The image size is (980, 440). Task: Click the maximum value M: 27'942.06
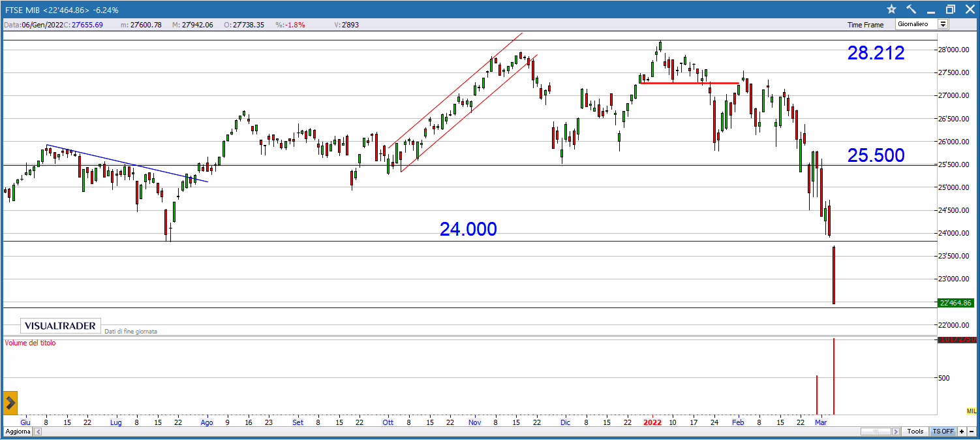point(192,25)
